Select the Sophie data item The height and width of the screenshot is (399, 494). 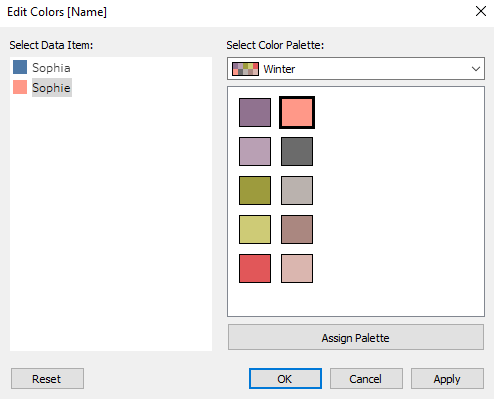52,88
